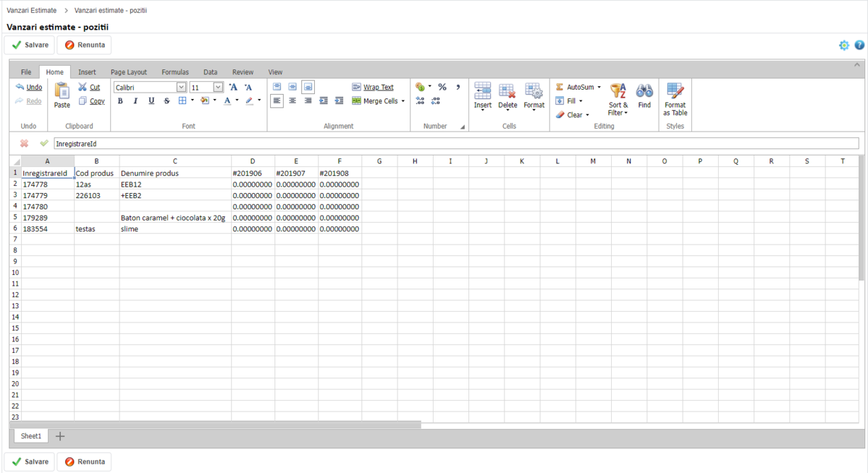Viewport: 868px width, 473px height.
Task: Expand the Merge Cells dropdown
Action: (403, 101)
